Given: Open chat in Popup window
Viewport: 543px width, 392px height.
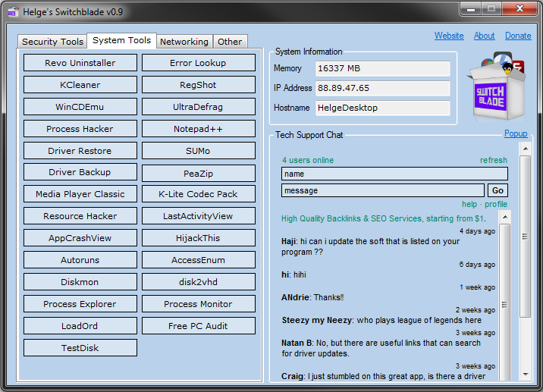Looking at the screenshot, I should 516,133.
